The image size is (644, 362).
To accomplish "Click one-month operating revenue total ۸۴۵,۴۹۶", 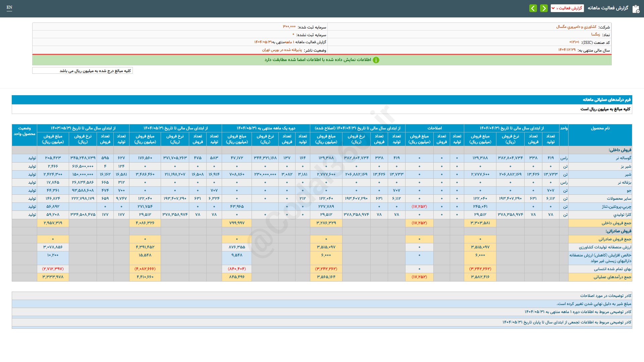I will (x=237, y=277).
